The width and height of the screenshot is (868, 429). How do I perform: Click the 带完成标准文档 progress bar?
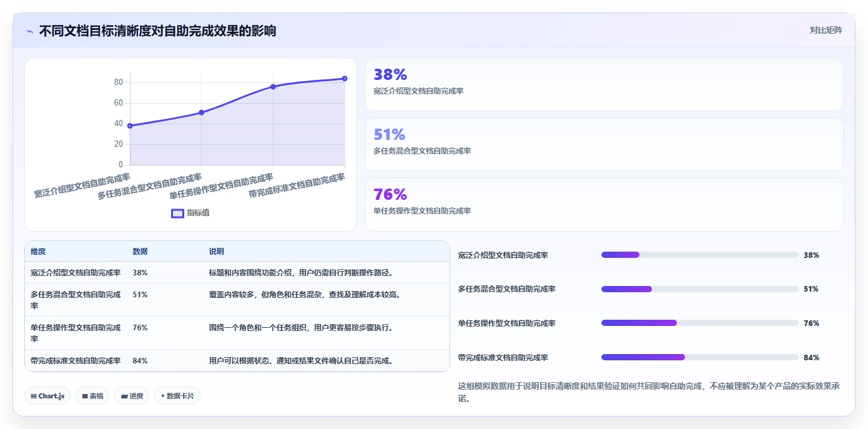click(699, 357)
